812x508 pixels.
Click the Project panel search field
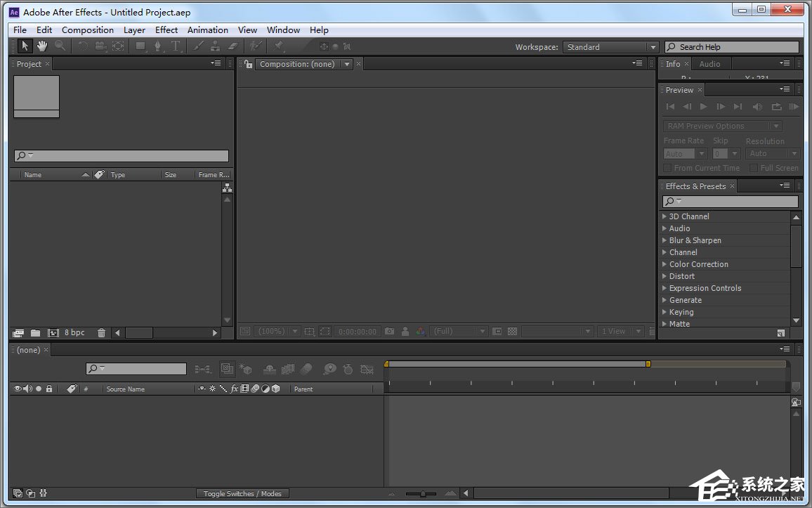[122, 156]
